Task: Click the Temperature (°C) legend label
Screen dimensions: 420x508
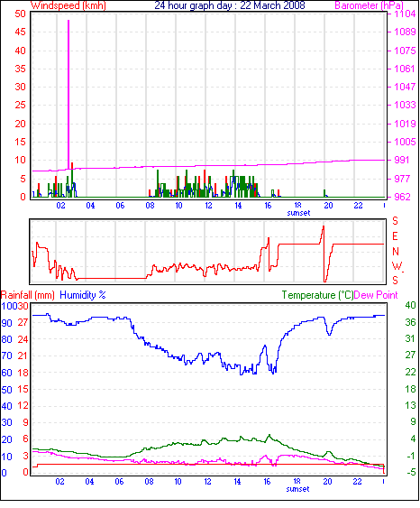Action: pyautogui.click(x=317, y=295)
